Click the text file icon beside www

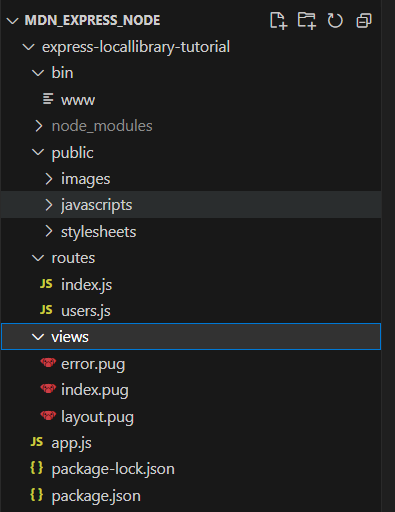coord(48,99)
